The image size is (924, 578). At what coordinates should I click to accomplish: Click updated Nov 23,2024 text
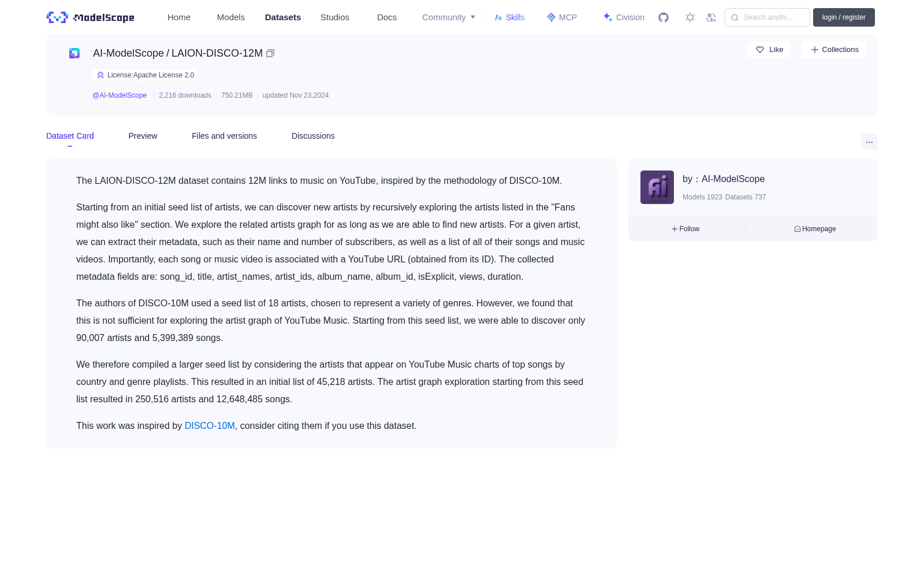[296, 95]
